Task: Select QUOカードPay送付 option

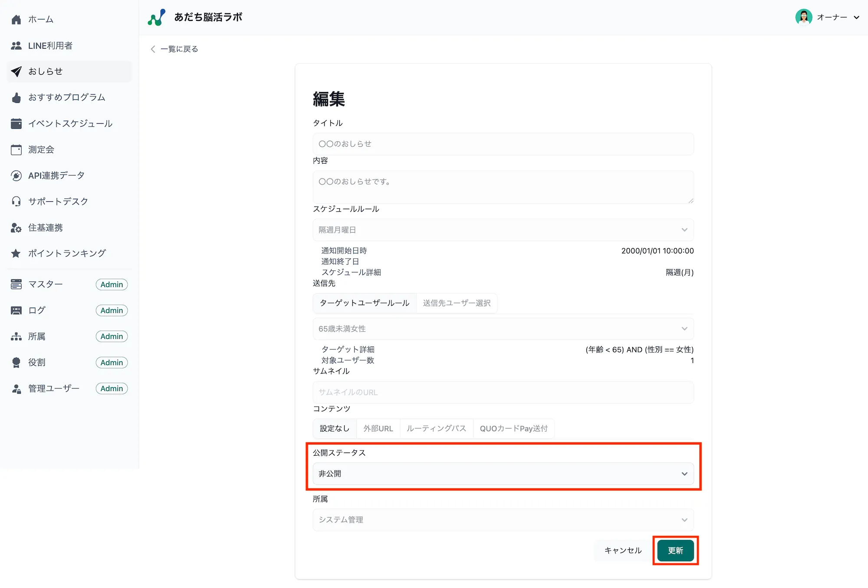Action: 513,429
